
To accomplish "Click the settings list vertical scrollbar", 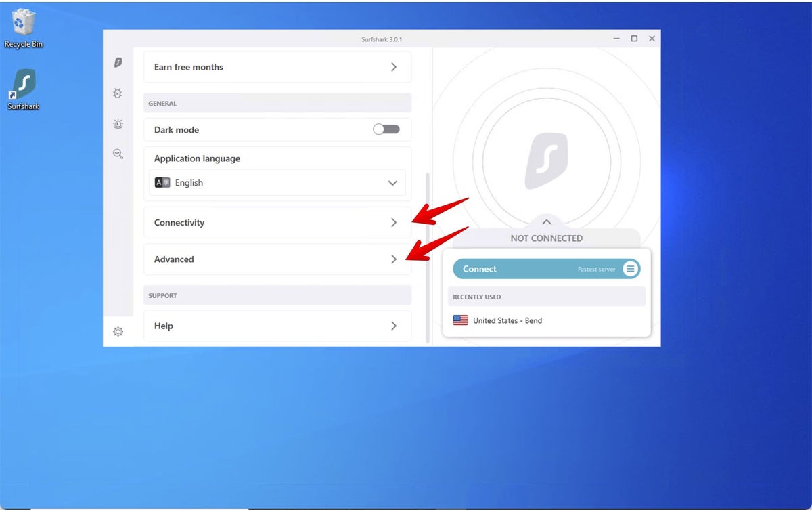I will pos(427,257).
